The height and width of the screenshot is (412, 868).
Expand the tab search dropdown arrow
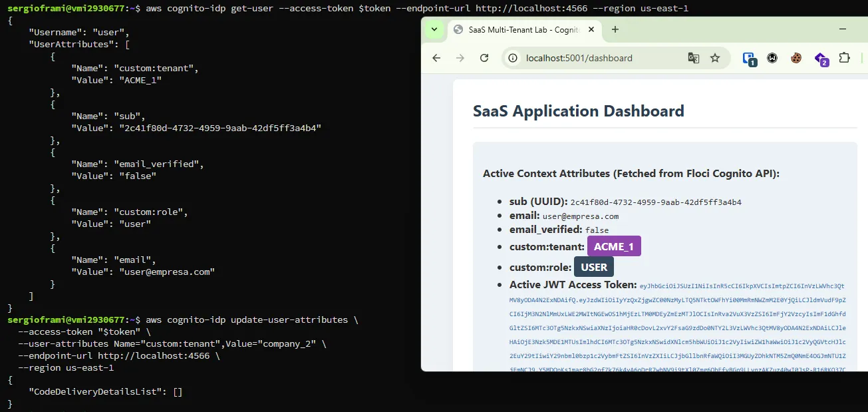[x=434, y=29]
